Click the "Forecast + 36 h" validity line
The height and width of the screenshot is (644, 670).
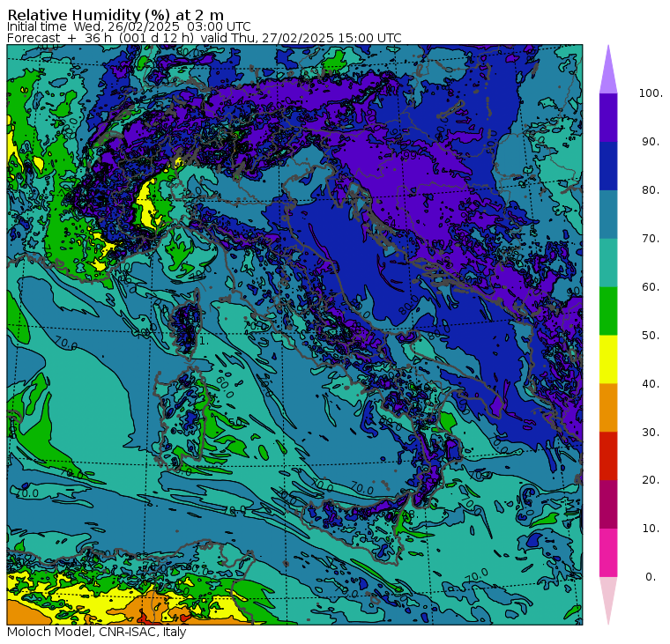pos(205,38)
